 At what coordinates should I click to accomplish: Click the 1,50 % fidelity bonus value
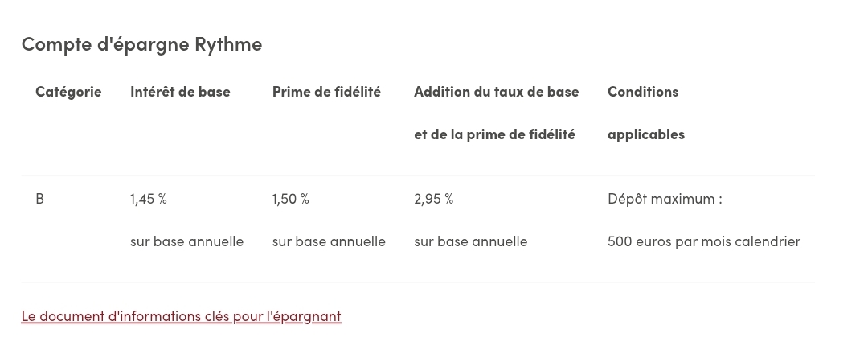click(x=291, y=199)
